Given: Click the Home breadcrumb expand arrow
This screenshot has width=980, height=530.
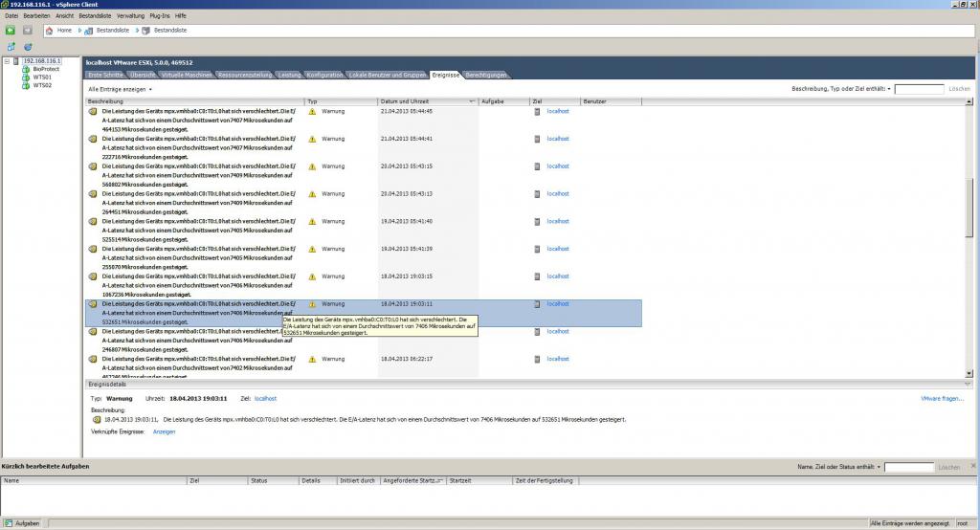Looking at the screenshot, I should [x=80, y=30].
